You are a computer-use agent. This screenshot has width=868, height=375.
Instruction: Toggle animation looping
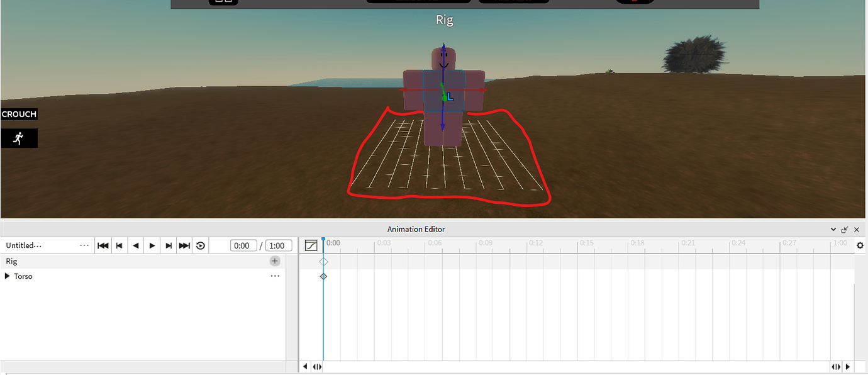click(201, 245)
